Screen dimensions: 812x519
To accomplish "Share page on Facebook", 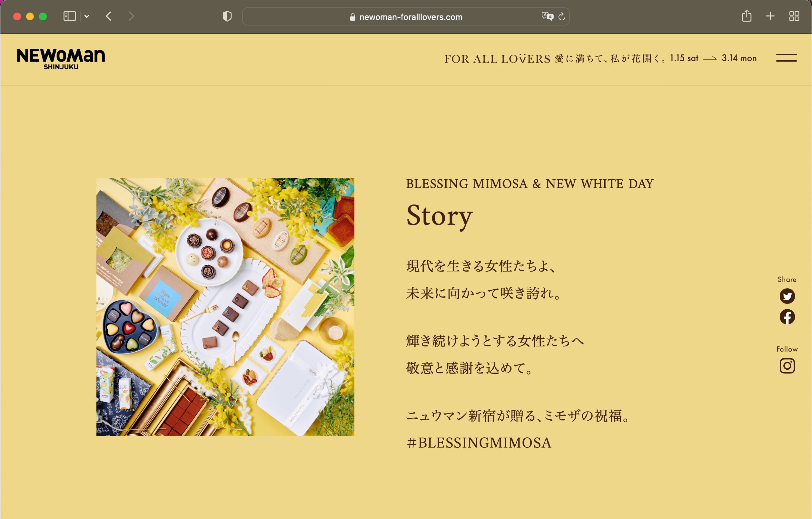I will [x=787, y=317].
